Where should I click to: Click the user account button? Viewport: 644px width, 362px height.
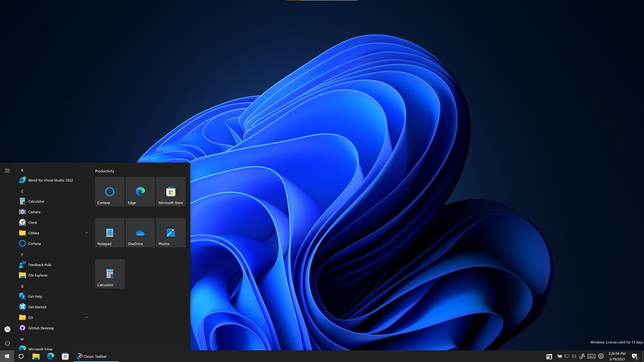point(7,329)
